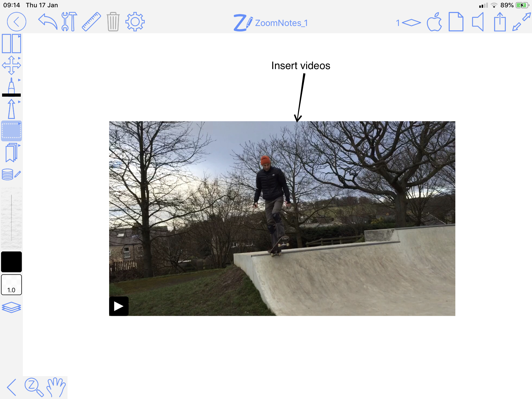Screen dimensions: 532x399
Task: Open the wrench and hammer tools menu
Action: 69,22
